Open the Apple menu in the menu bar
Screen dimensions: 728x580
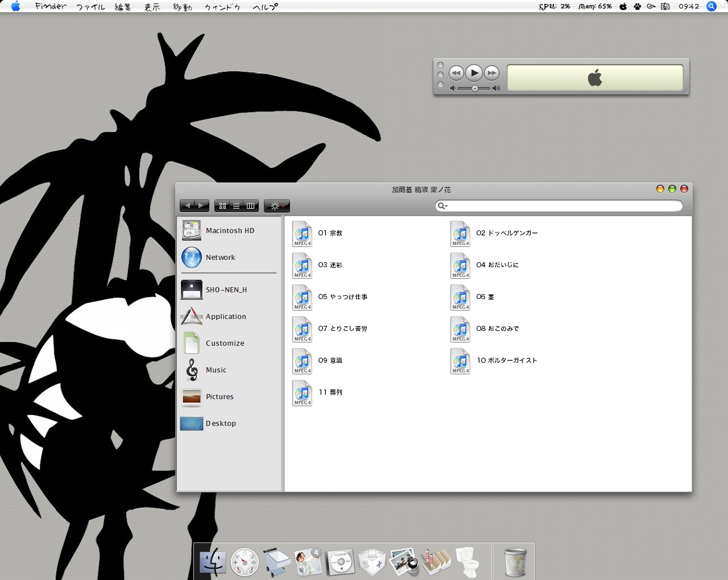pyautogui.click(x=15, y=6)
